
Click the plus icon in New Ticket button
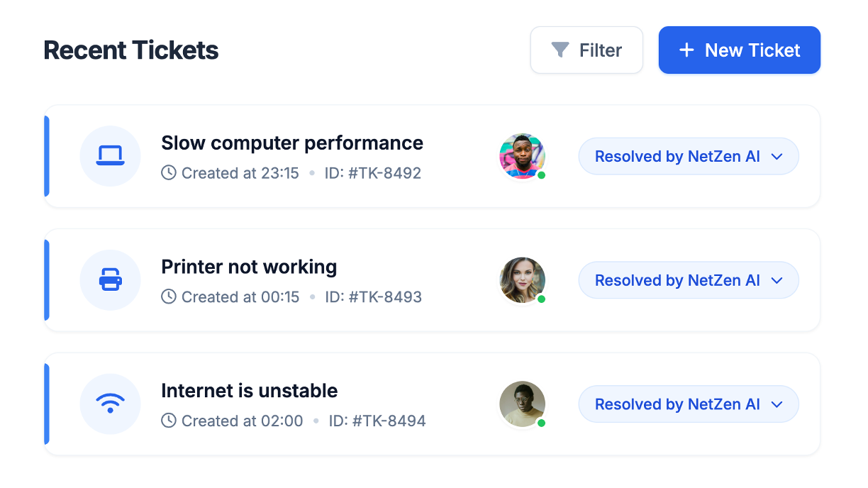pos(685,50)
